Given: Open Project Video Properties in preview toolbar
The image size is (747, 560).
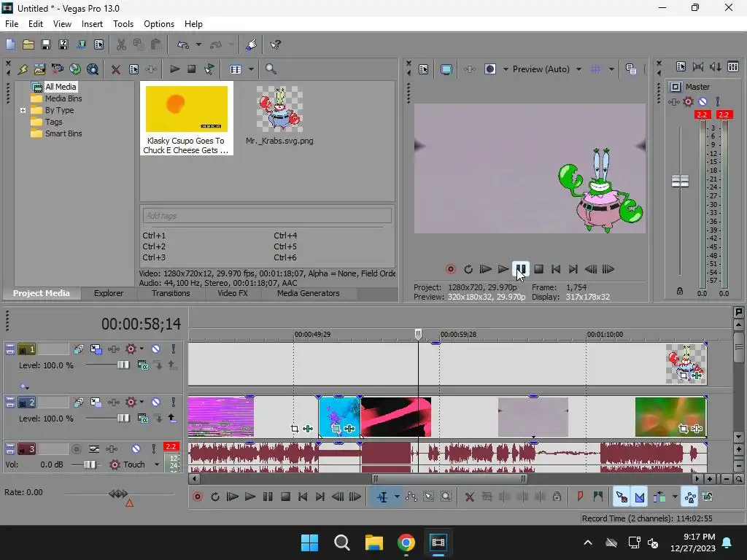Looking at the screenshot, I should pyautogui.click(x=424, y=69).
